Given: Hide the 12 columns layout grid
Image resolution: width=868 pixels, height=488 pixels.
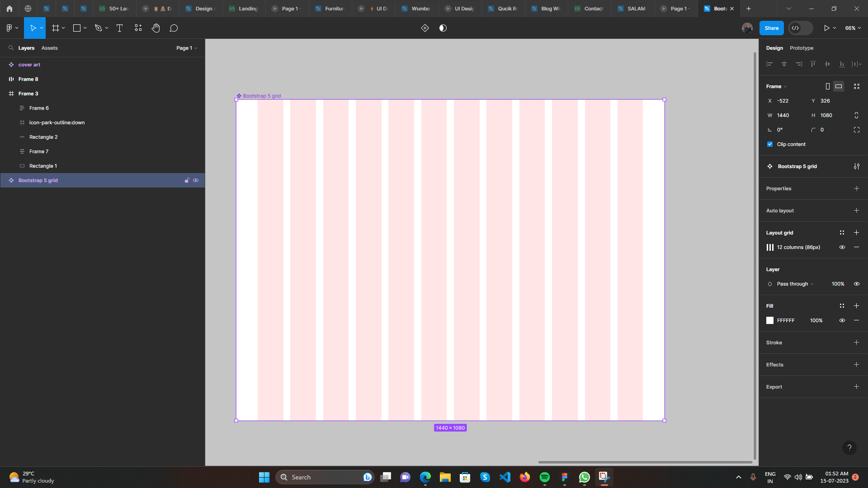Looking at the screenshot, I should pyautogui.click(x=842, y=247).
